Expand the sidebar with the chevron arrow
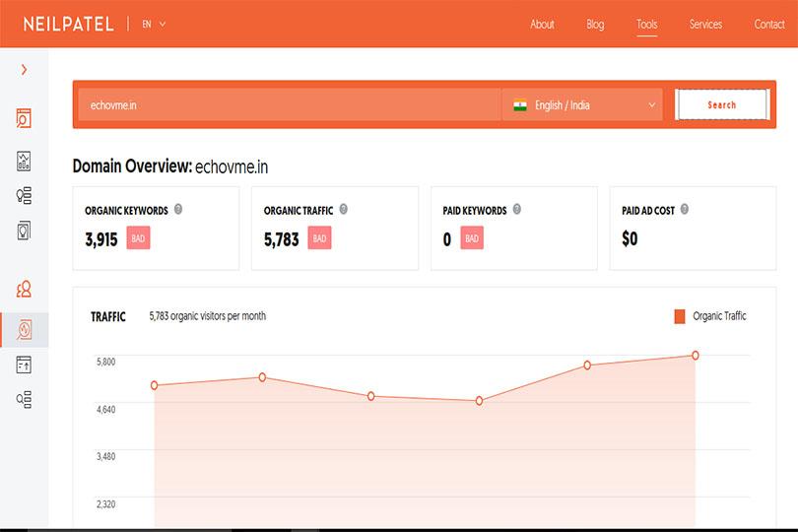 24,70
